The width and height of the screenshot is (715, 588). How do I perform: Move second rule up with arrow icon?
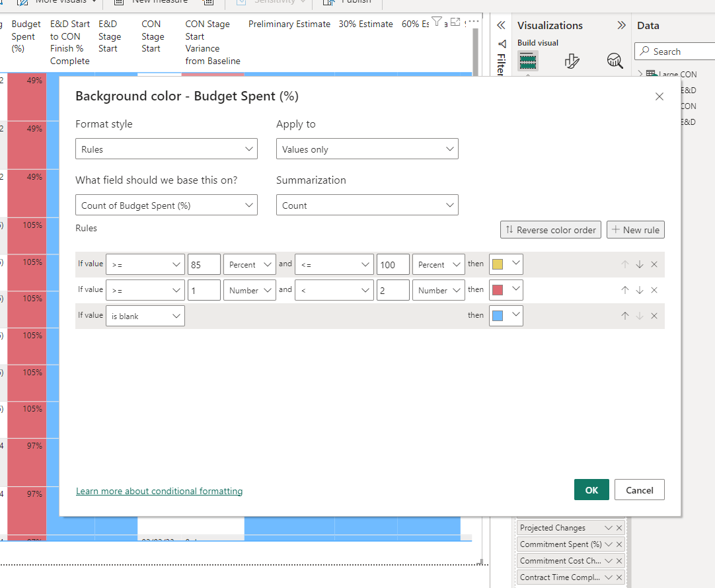coord(624,290)
